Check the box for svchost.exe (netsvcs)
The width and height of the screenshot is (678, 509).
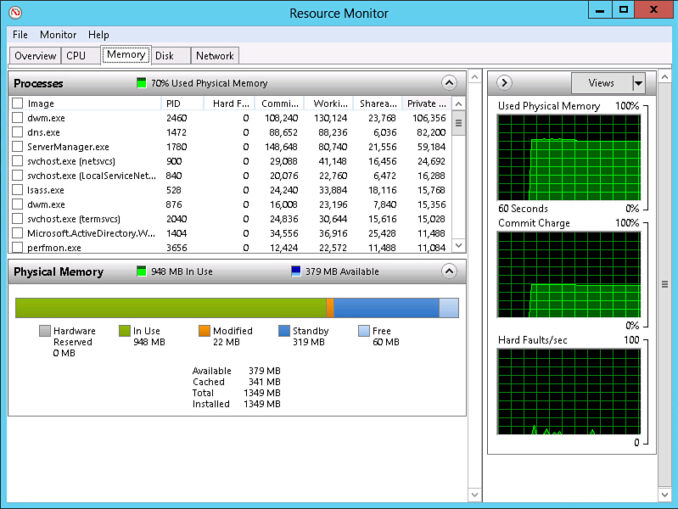coord(17,161)
